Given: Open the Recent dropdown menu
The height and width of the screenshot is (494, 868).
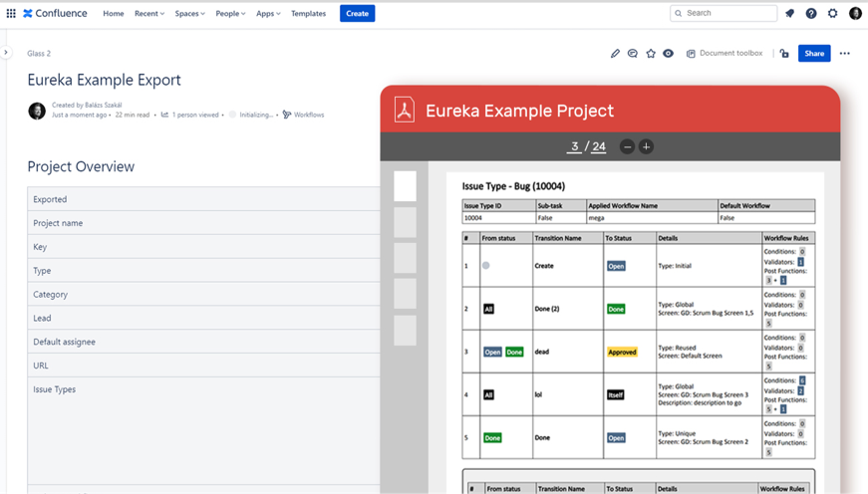Looking at the screenshot, I should [x=149, y=14].
